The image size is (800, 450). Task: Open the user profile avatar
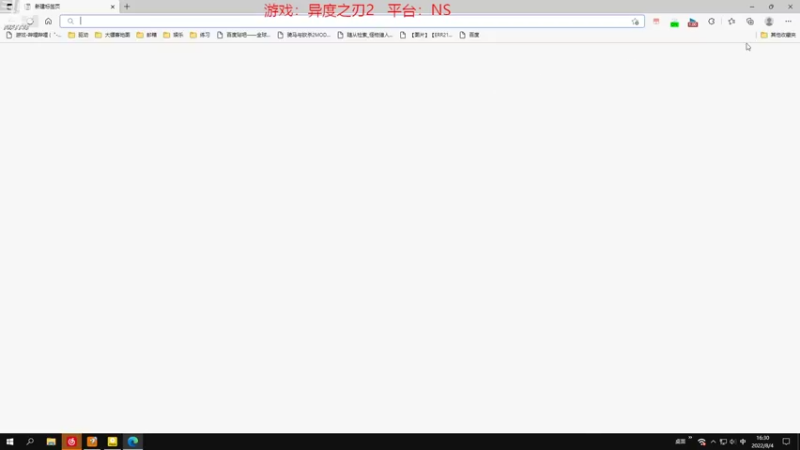(769, 21)
